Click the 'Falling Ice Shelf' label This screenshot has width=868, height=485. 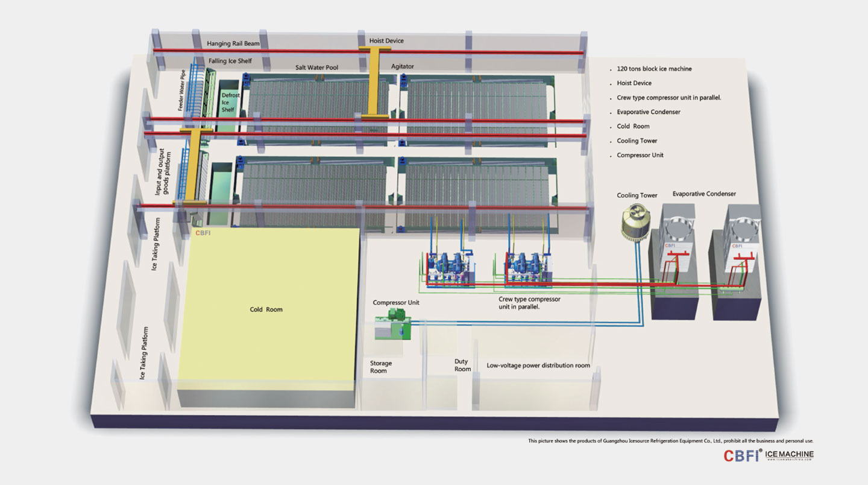click(x=230, y=61)
